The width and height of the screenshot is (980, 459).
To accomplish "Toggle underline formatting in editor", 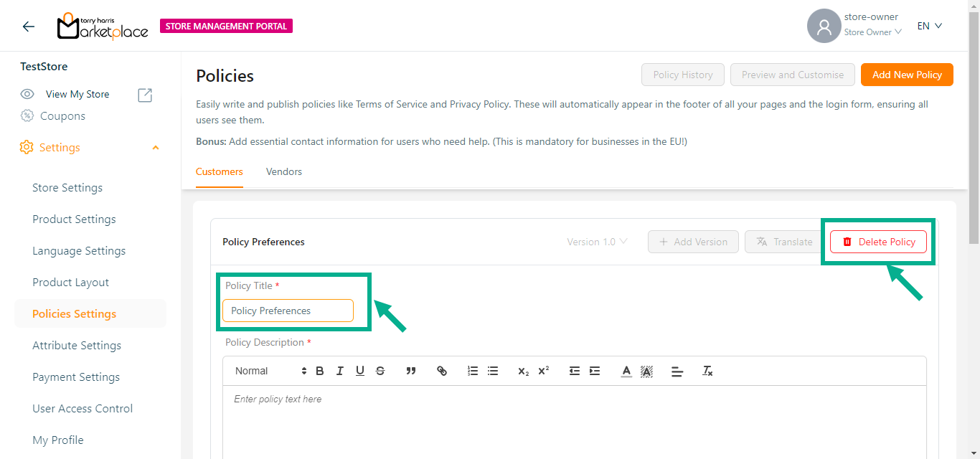I will coord(360,371).
